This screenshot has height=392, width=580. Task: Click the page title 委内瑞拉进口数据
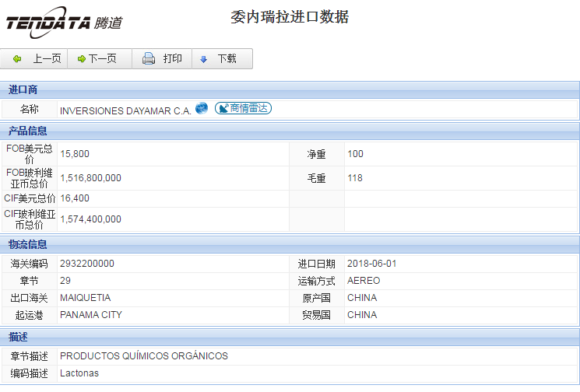point(290,17)
